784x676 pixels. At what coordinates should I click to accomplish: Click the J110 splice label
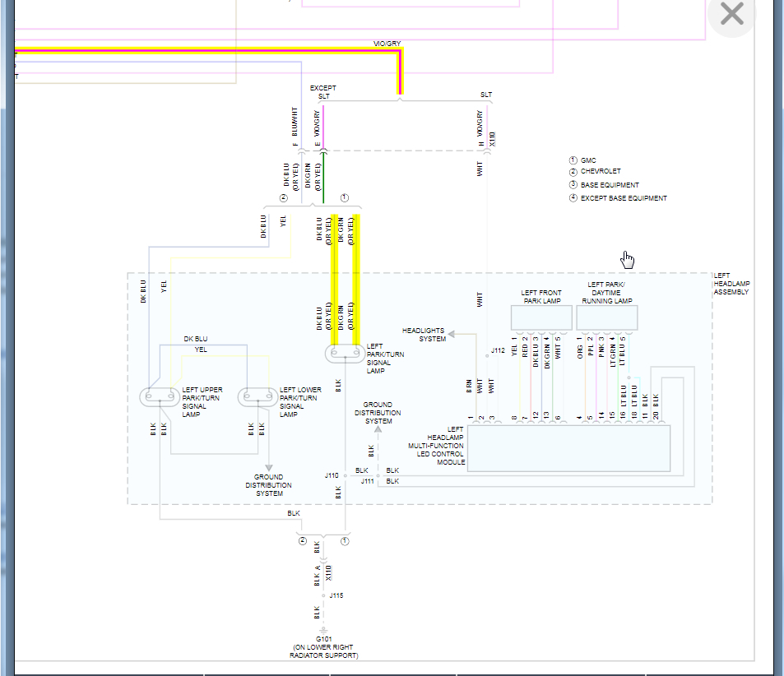332,475
